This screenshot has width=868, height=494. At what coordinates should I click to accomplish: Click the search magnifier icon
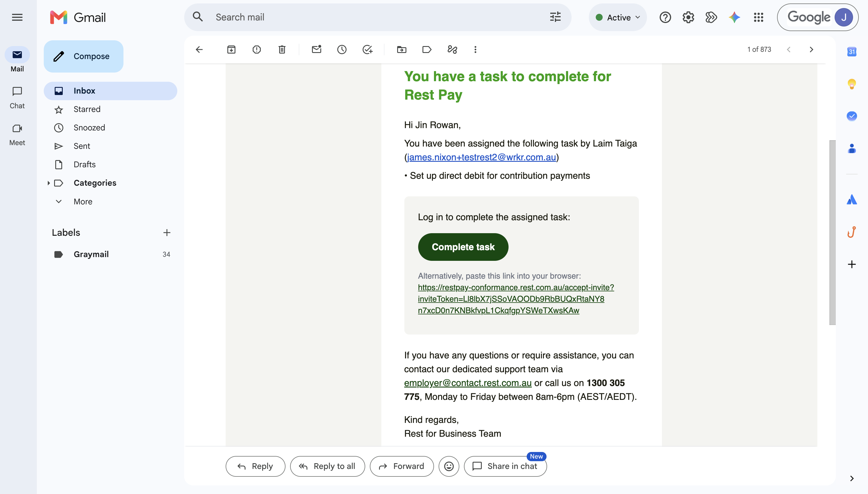pyautogui.click(x=198, y=17)
